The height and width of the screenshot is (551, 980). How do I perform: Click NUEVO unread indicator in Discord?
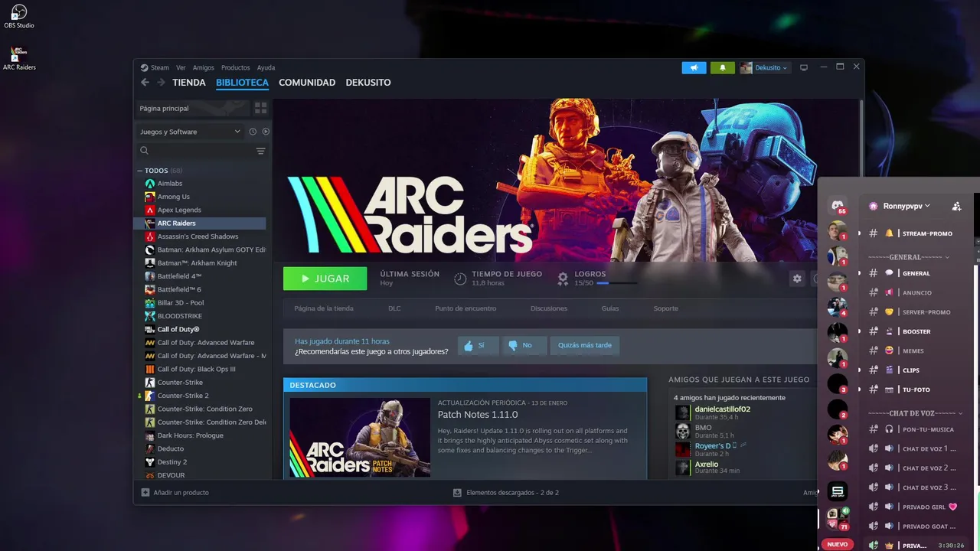coord(838,544)
